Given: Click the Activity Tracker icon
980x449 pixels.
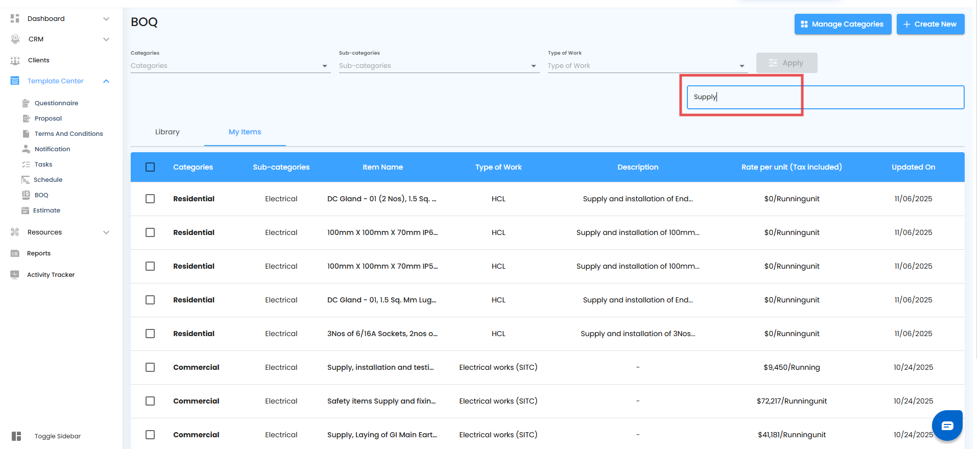Looking at the screenshot, I should click(15, 275).
